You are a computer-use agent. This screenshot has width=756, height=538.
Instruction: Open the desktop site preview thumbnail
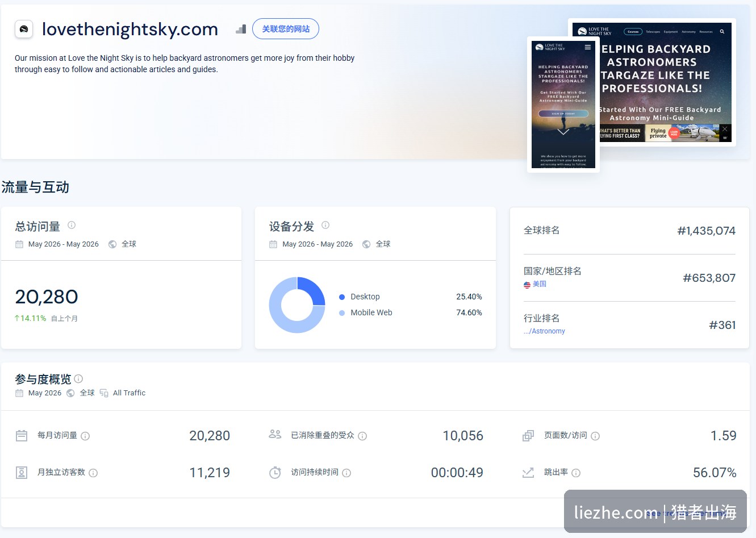(x=665, y=82)
